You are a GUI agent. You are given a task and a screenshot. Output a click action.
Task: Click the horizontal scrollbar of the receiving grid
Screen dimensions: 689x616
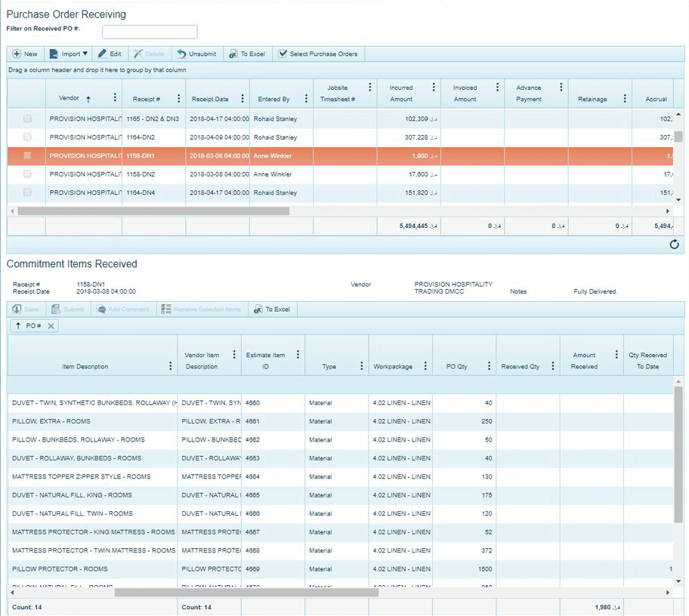151,211
